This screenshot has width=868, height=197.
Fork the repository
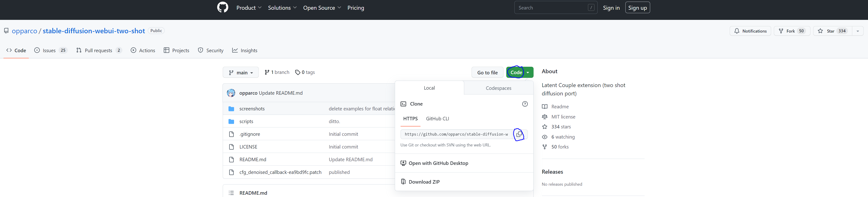coord(792,31)
